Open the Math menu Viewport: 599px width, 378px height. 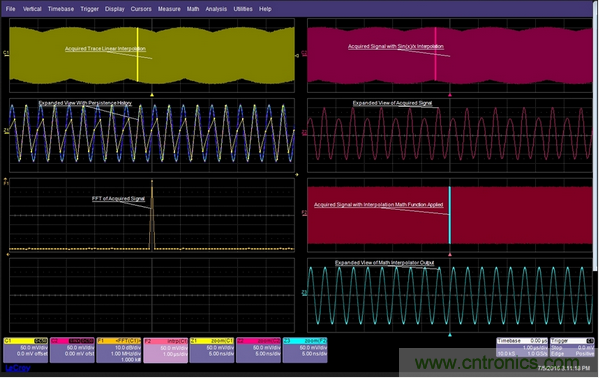(x=193, y=9)
